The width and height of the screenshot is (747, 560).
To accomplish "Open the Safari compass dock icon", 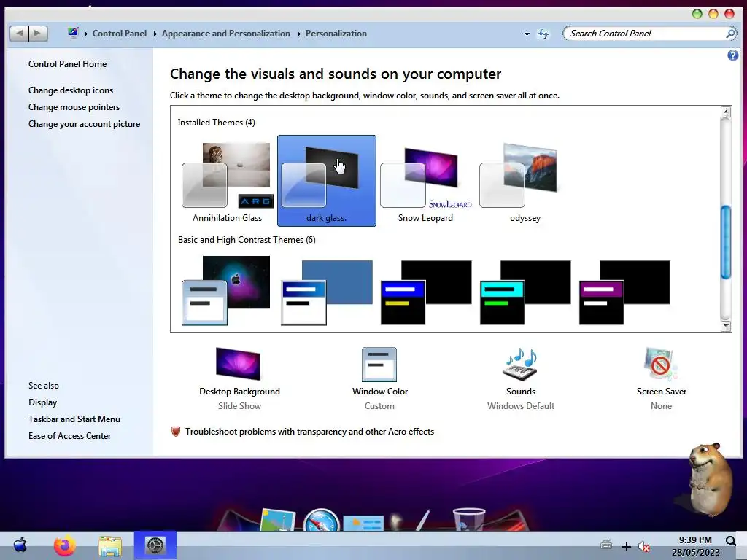I will click(321, 520).
